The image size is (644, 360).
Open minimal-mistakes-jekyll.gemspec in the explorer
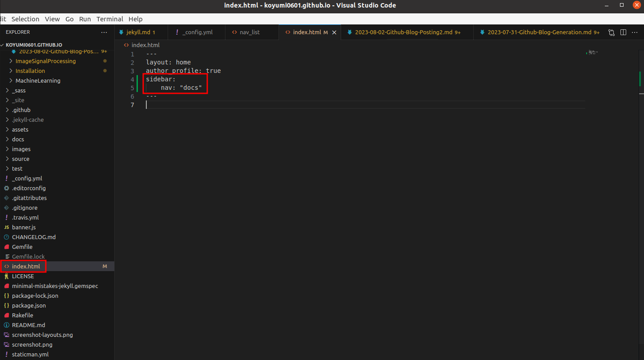click(x=57, y=286)
